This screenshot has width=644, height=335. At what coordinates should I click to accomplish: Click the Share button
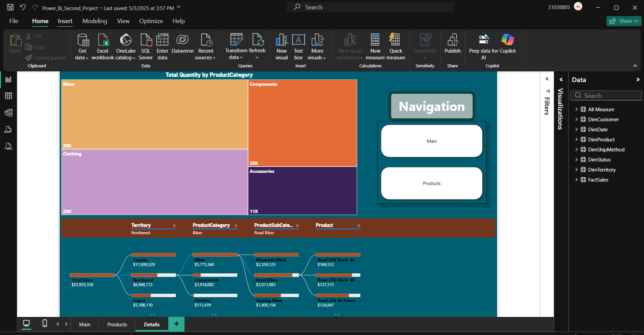pyautogui.click(x=623, y=21)
